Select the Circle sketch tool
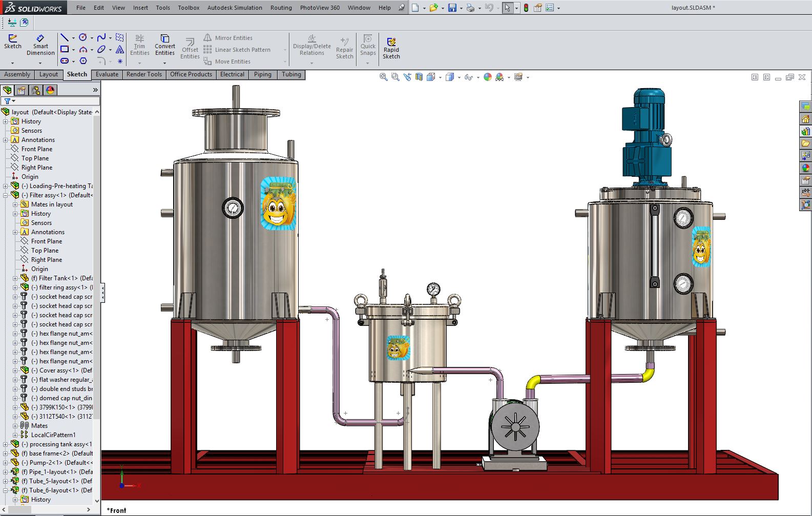Screen dimensions: 812x516 [83, 37]
